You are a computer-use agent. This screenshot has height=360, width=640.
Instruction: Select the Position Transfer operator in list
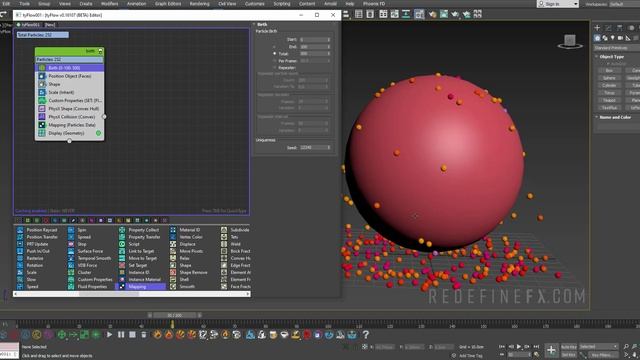pyautogui.click(x=42, y=237)
